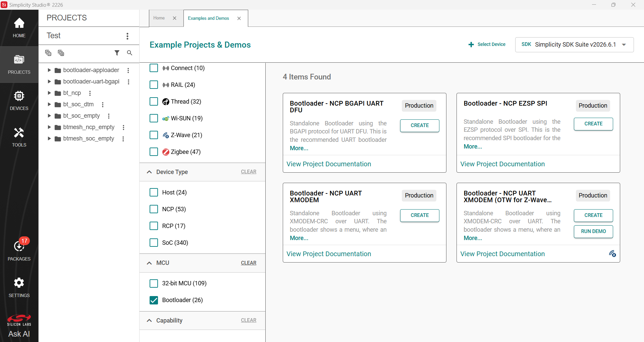Image resolution: width=644 pixels, height=342 pixels.
Task: Open the Test workspace kebab menu
Action: (x=127, y=36)
